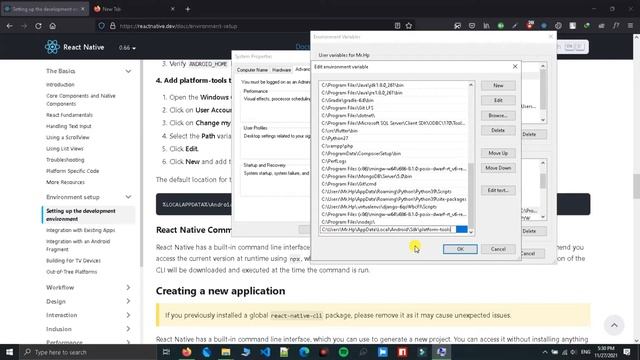Click the Edit button in path dialog
The image size is (640, 360).
(x=498, y=100)
